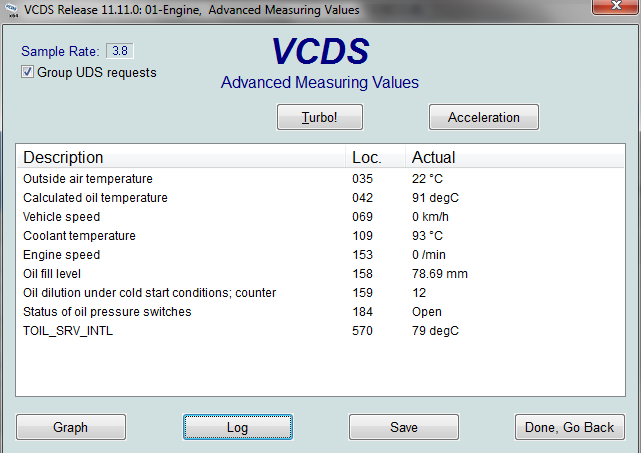Click location value 570
641x453 pixels.
(x=363, y=331)
